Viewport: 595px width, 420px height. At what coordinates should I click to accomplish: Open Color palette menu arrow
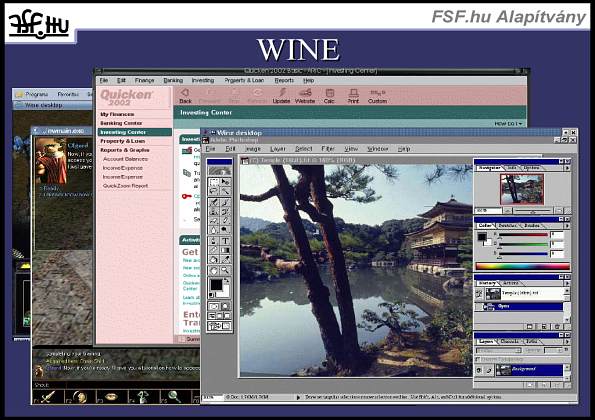tap(567, 226)
